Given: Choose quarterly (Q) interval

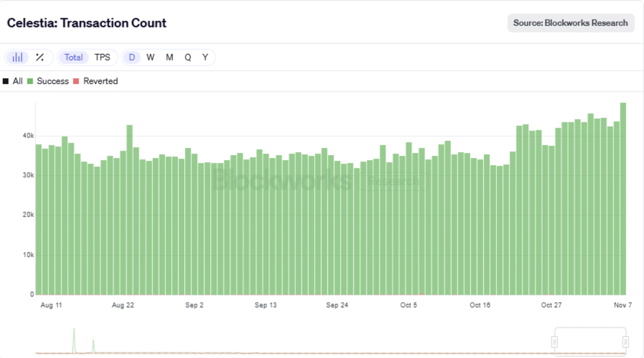Looking at the screenshot, I should click(x=188, y=57).
